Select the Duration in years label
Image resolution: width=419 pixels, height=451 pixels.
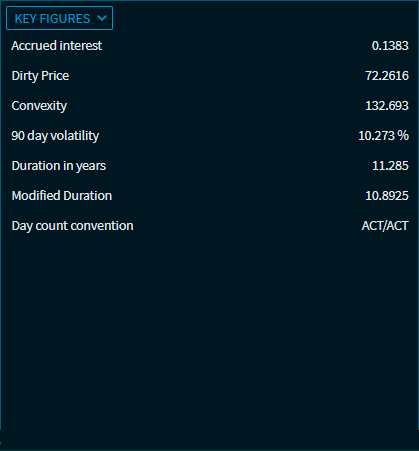59,166
